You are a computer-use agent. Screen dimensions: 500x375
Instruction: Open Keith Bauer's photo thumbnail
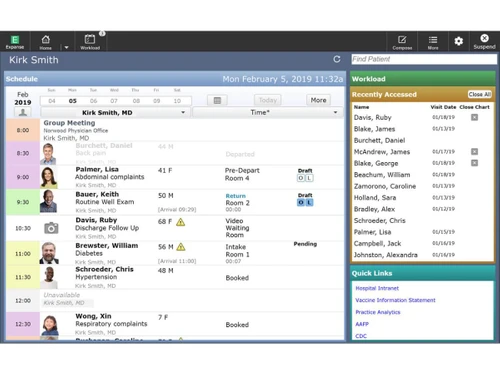click(48, 202)
